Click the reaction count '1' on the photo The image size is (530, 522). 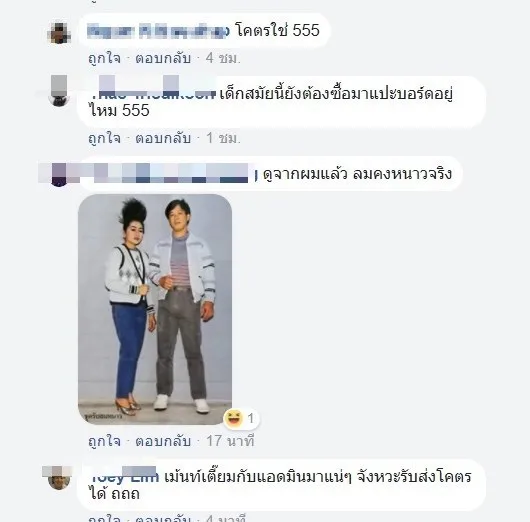(250, 418)
